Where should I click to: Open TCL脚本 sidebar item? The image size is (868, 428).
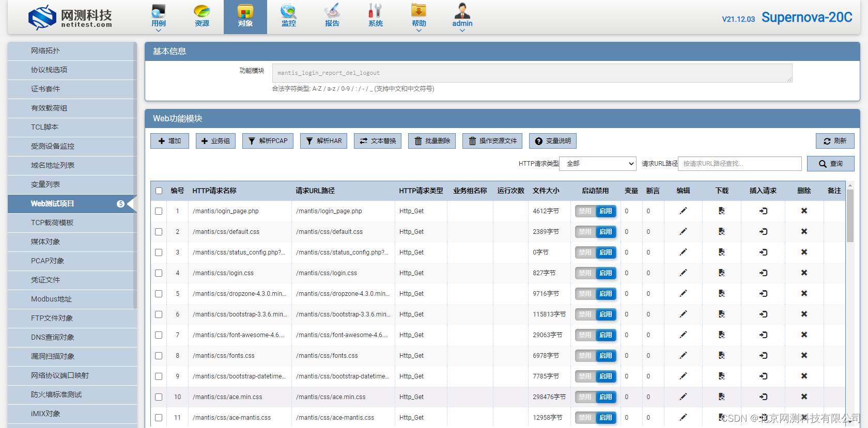[72, 127]
